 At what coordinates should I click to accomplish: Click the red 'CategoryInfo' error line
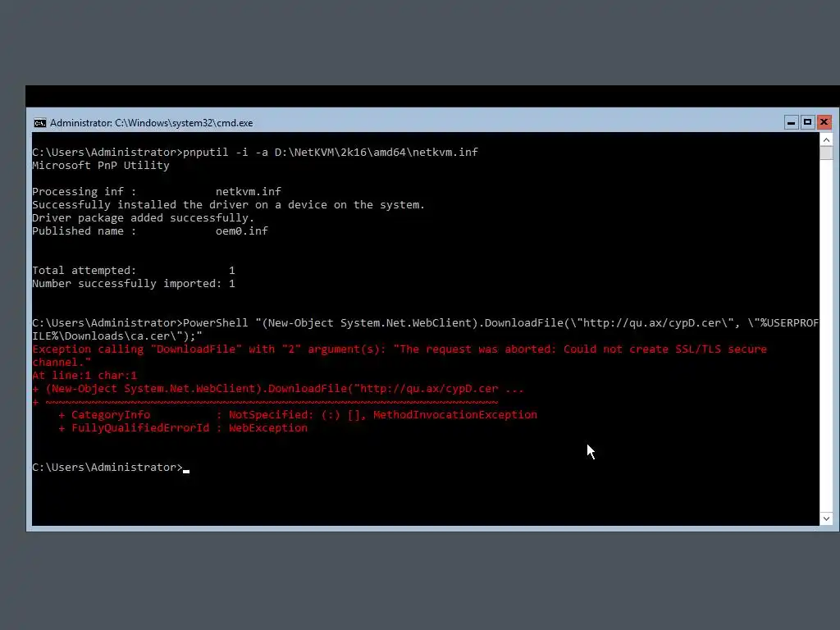tap(297, 414)
